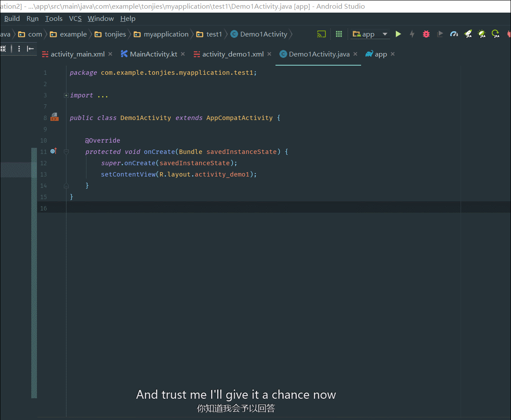Viewport: 511px width, 420px height.
Task: Collapse the onCreate method fold on line 11
Action: pyautogui.click(x=66, y=152)
